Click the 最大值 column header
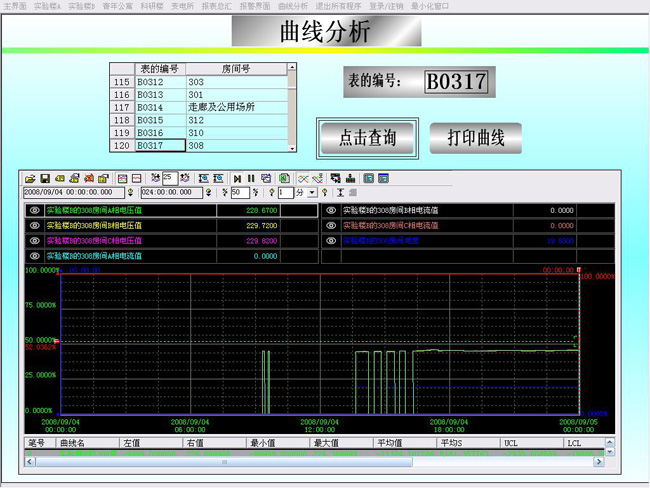The image size is (650, 488). pos(341,443)
